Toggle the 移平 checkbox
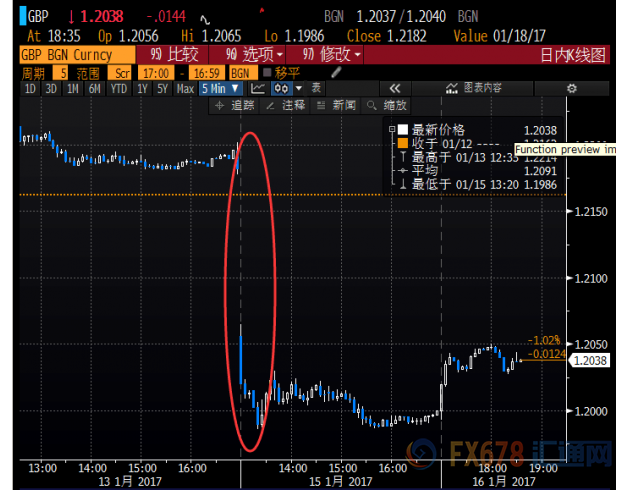This screenshot has height=490, width=630. (267, 73)
